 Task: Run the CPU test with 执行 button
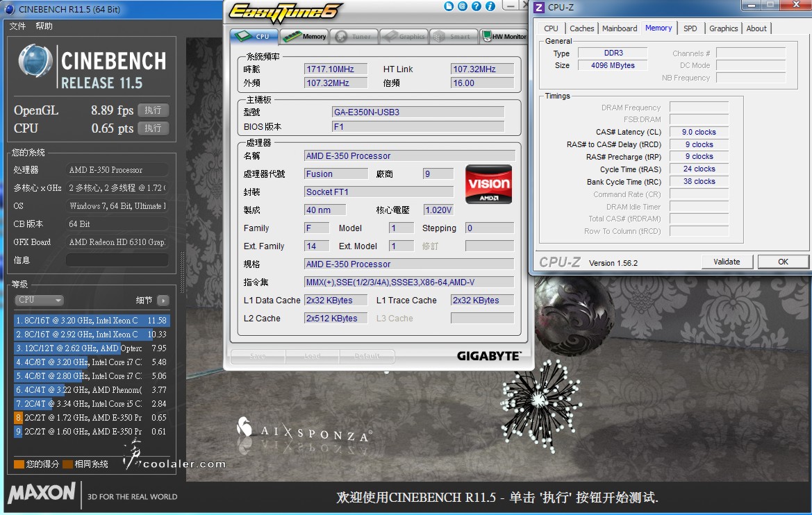coord(154,128)
